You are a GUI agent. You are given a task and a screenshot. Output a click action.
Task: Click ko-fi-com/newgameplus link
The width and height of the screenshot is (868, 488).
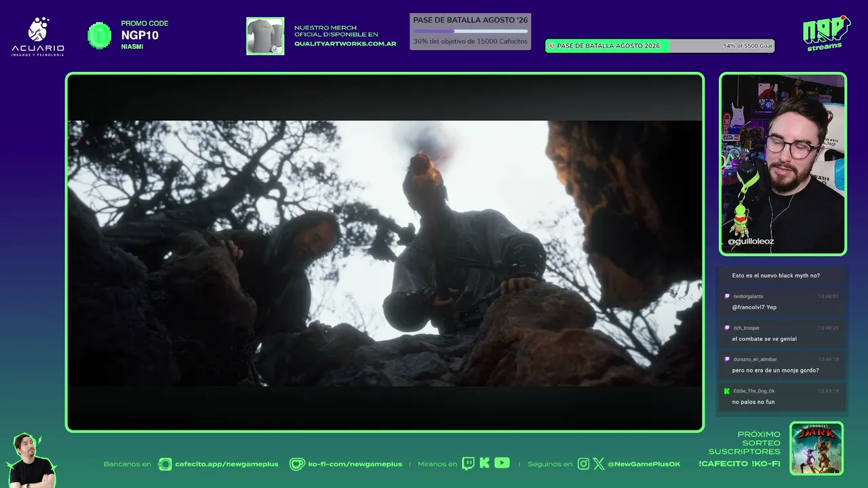355,464
